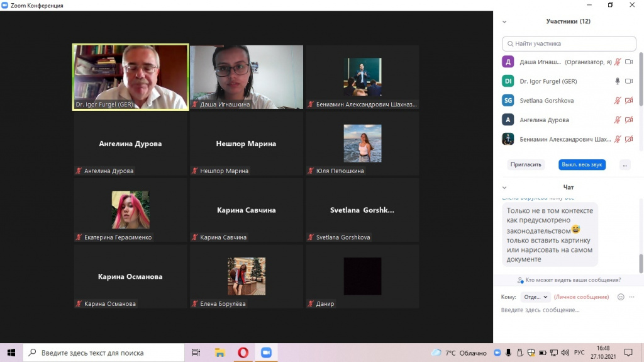This screenshot has height=362, width=644.
Task: Select Данир participant tile
Action: point(362,276)
